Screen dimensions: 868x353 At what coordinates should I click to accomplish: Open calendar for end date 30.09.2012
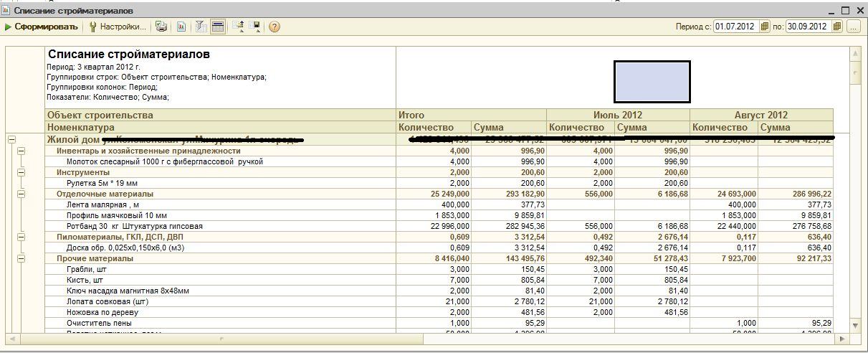point(836,27)
